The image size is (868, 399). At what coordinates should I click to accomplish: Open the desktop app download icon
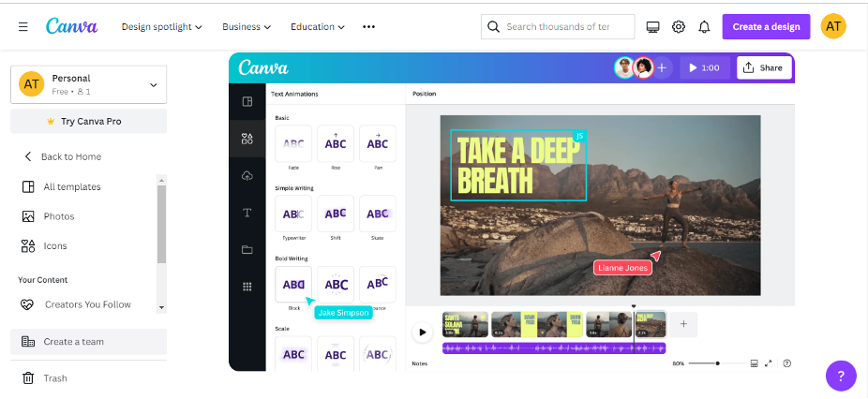coord(653,26)
